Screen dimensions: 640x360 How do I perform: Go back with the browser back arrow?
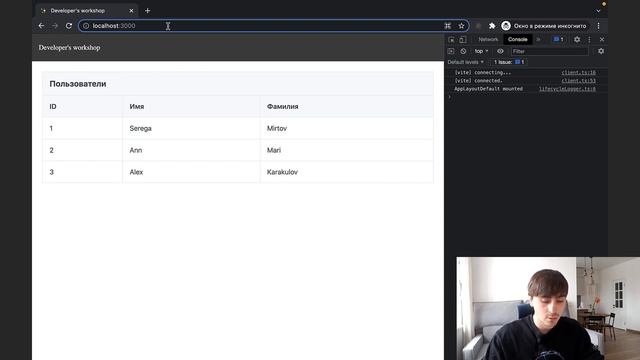[x=41, y=26]
